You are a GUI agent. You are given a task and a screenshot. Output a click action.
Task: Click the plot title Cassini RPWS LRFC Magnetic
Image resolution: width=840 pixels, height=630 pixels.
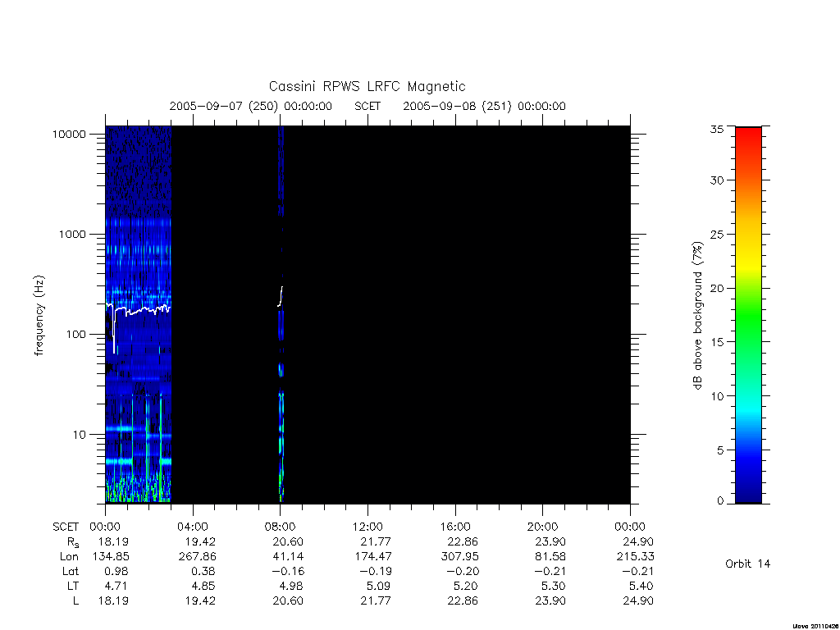pos(367,86)
